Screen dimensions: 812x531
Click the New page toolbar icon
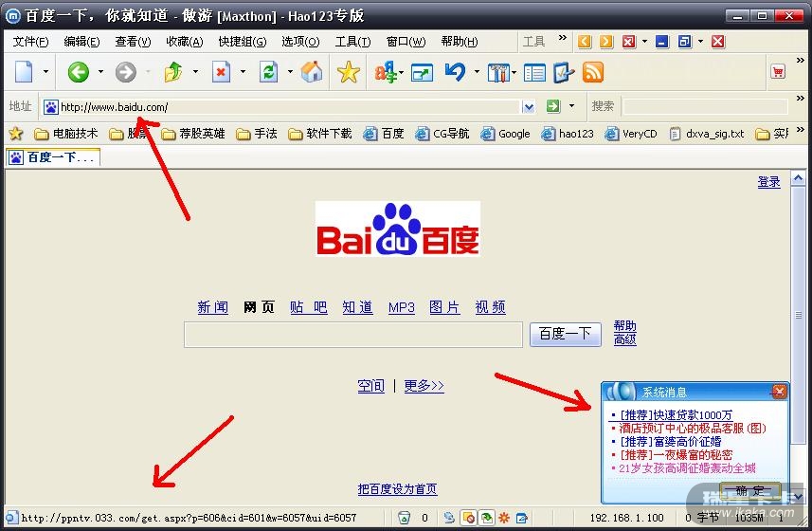pos(24,72)
